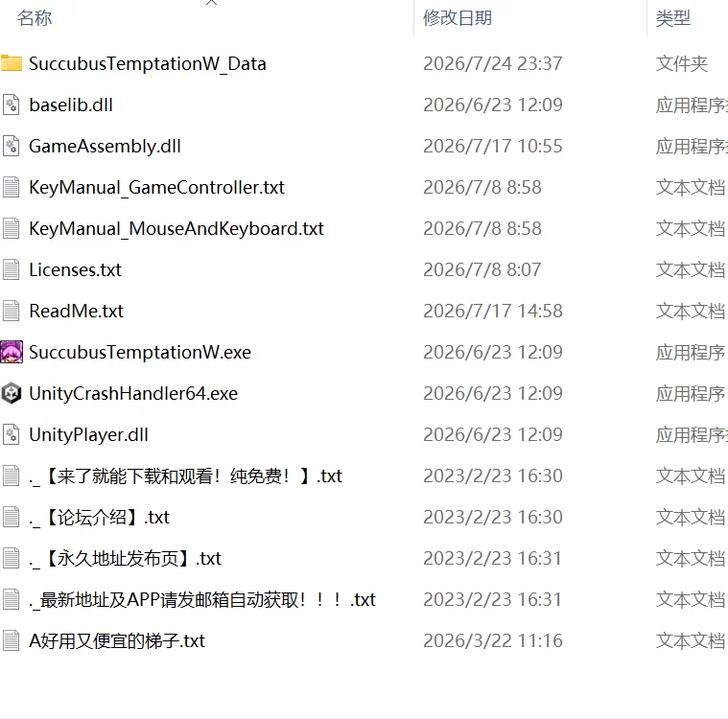
Task: Click the SuccubusTemptationW.exe game icon
Action: [12, 352]
